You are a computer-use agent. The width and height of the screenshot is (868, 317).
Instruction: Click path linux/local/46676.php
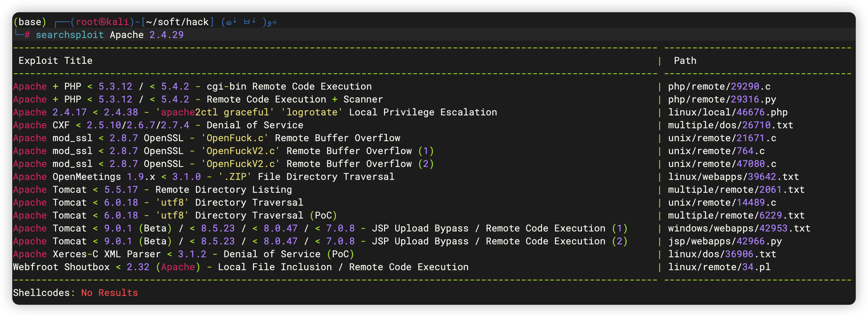(728, 112)
